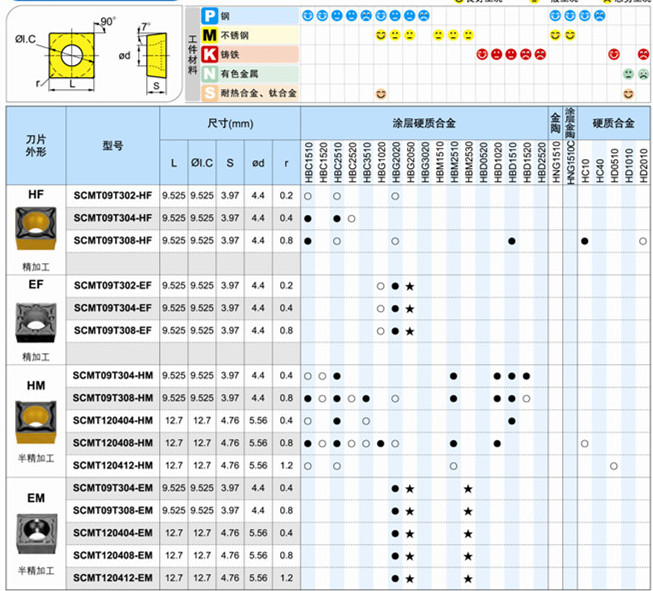The image size is (653, 591).
Task: Select the SCMT09T302-HF model row
Action: (113, 195)
